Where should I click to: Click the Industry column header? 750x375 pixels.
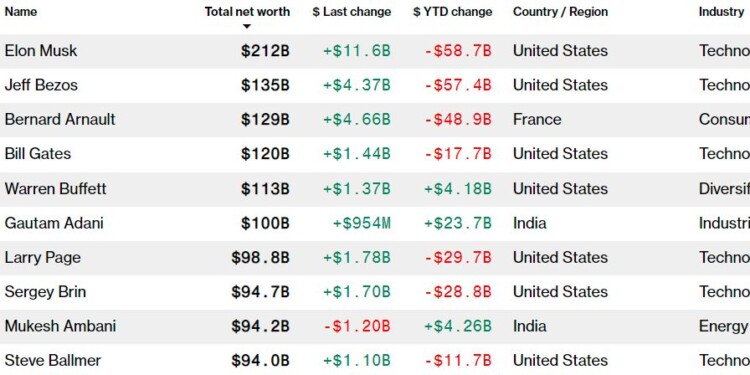pos(721,11)
